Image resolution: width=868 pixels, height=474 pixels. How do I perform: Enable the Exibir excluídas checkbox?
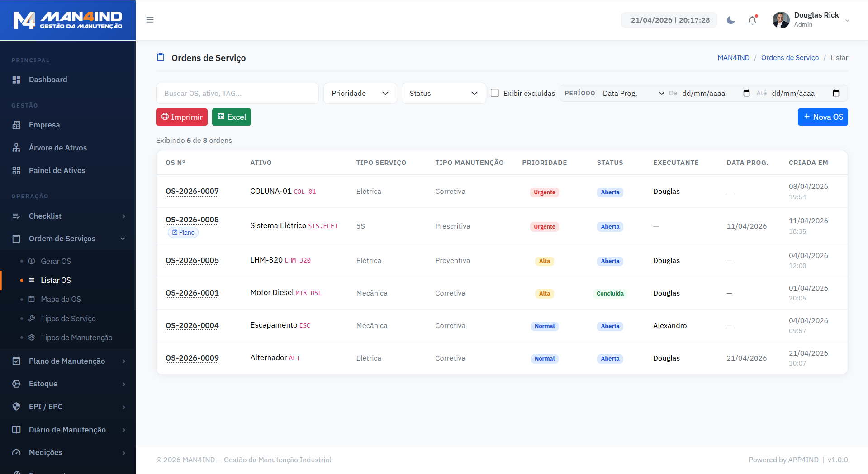[495, 93]
